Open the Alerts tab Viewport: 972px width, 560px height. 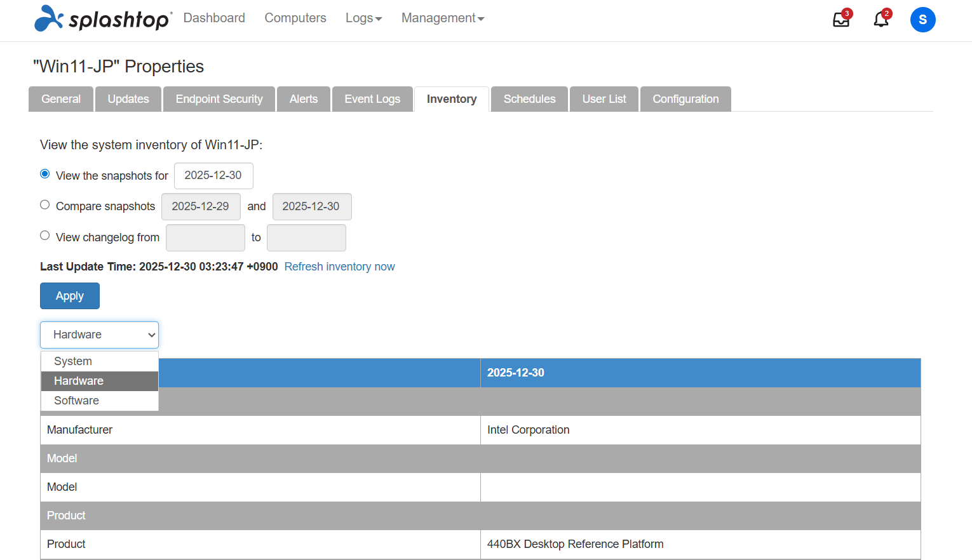(x=304, y=99)
